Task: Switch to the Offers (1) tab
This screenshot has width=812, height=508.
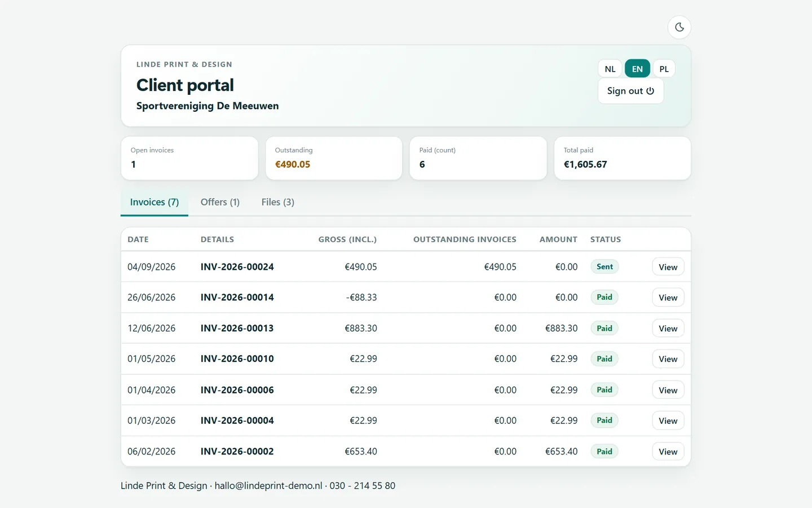Action: [x=220, y=202]
